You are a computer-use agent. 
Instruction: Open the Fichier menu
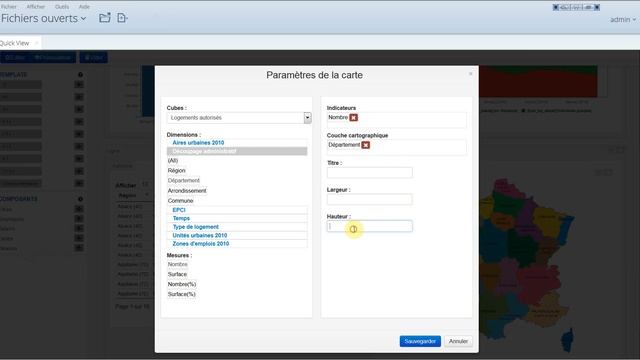coord(9,7)
